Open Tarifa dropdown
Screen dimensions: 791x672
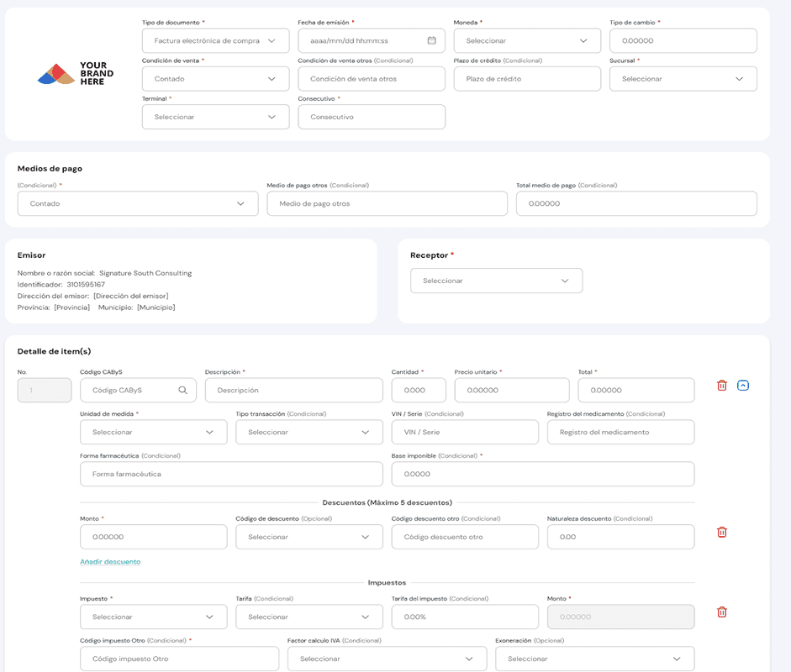[309, 617]
